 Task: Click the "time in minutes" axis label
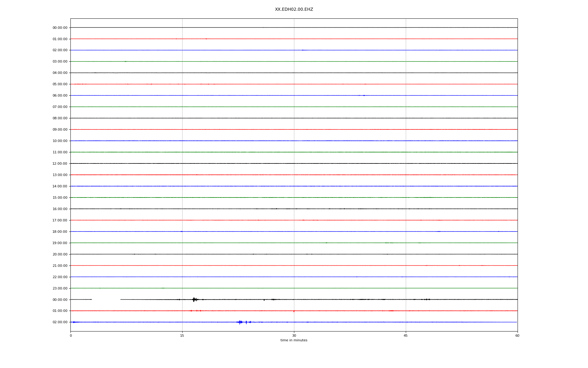(294, 340)
